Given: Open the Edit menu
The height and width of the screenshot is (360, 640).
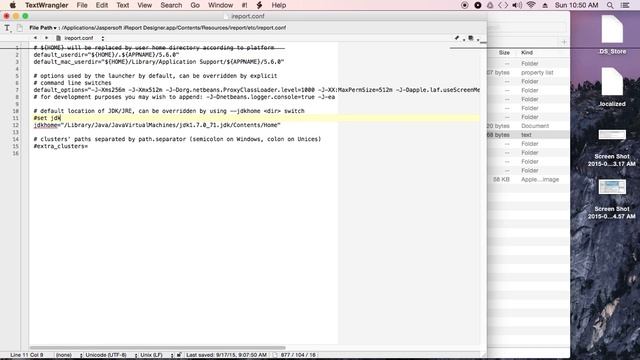Looking at the screenshot, I should (x=102, y=5).
